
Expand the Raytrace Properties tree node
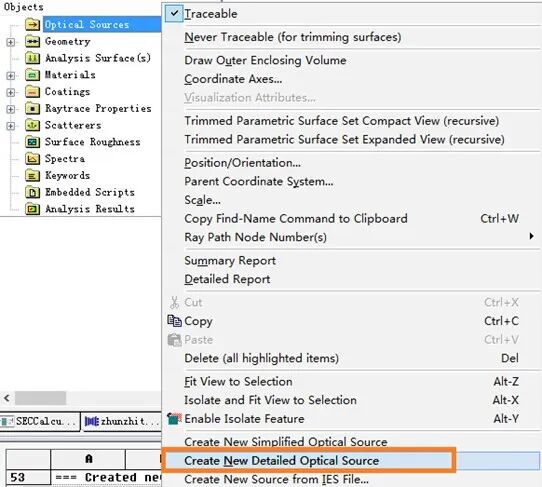pos(11,109)
